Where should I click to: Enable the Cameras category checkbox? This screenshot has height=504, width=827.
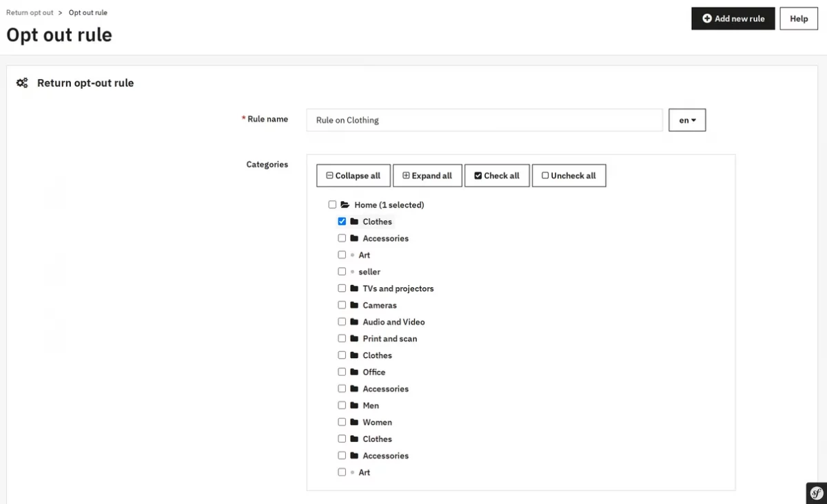tap(342, 305)
